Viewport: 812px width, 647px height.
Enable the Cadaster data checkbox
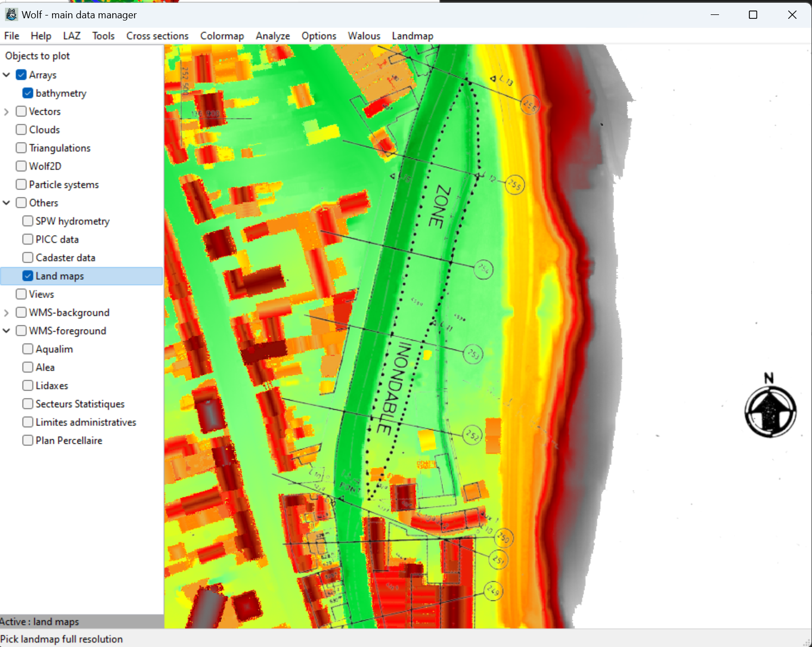point(28,258)
